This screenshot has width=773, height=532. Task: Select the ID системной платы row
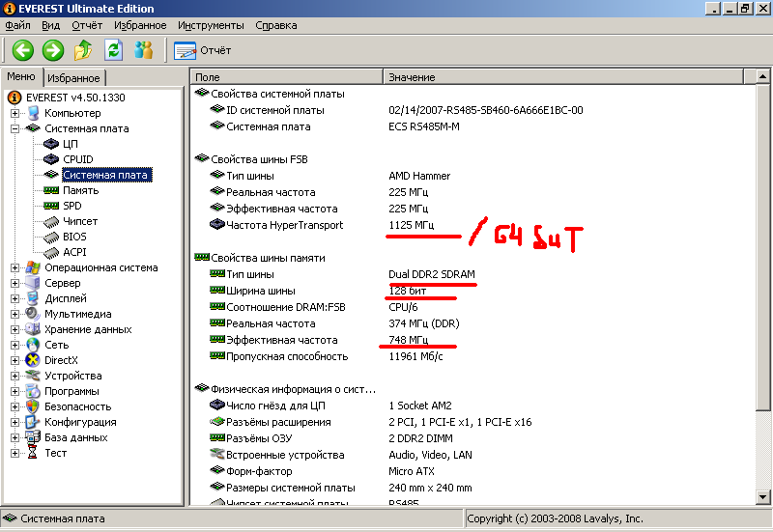coord(472,110)
